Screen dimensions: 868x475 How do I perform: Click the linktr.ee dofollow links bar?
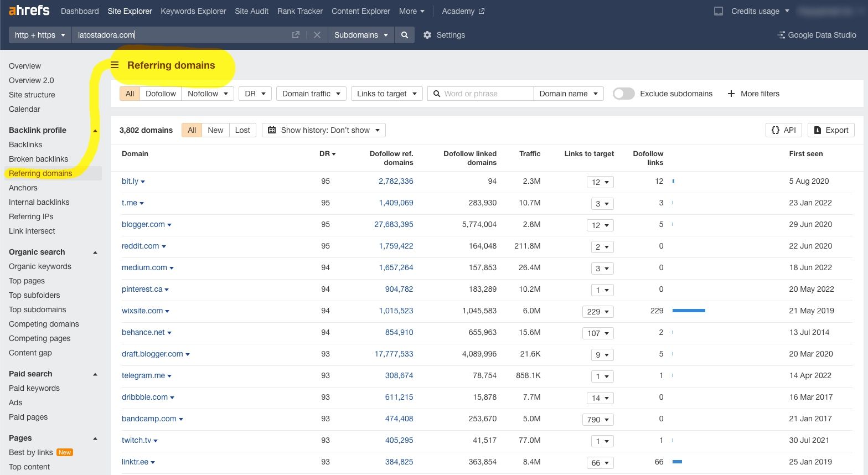(677, 462)
